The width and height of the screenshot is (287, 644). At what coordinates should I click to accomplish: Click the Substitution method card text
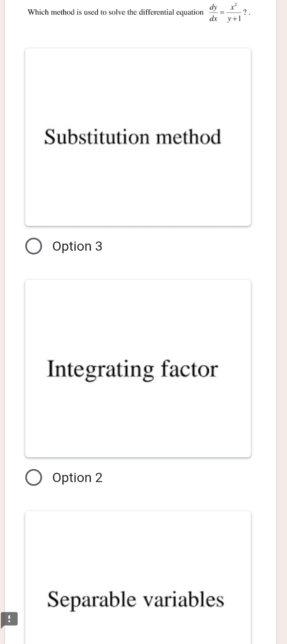pyautogui.click(x=133, y=137)
